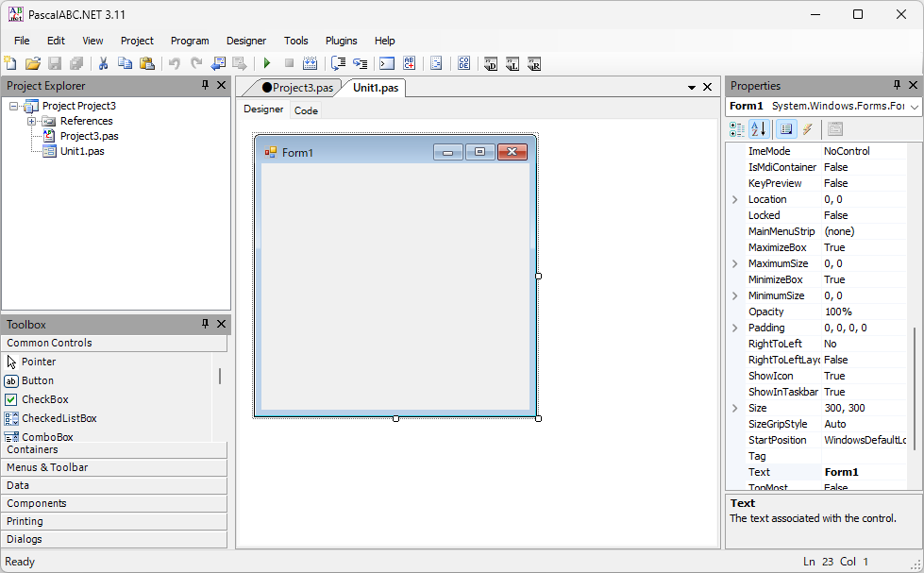Format code with the document icon
The height and width of the screenshot is (573, 924).
pyautogui.click(x=436, y=63)
